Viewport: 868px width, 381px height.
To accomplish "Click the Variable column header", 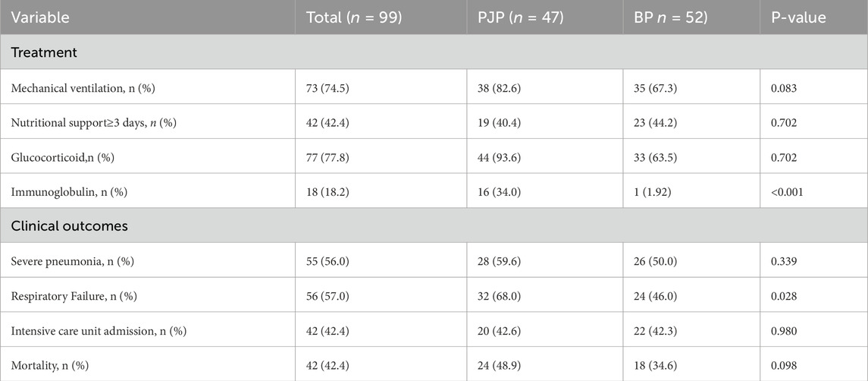I will coord(38,17).
